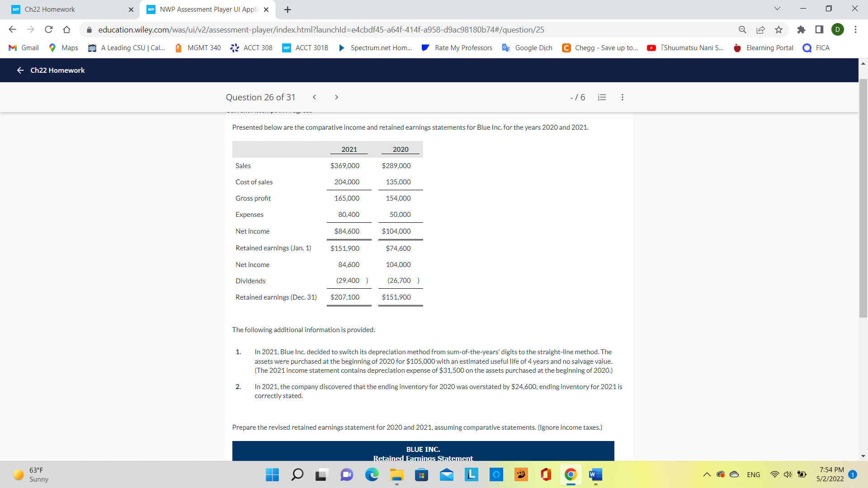Click the find-in-page magnifier in address bar
The height and width of the screenshot is (488, 868).
click(742, 29)
